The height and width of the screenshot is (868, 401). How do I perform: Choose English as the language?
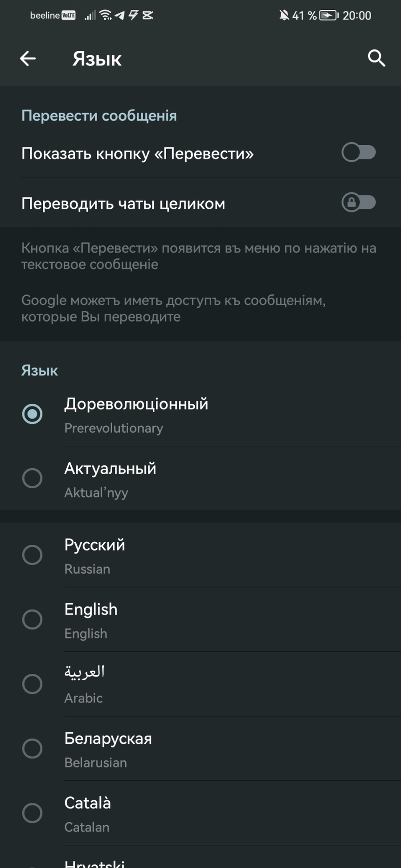(x=33, y=619)
